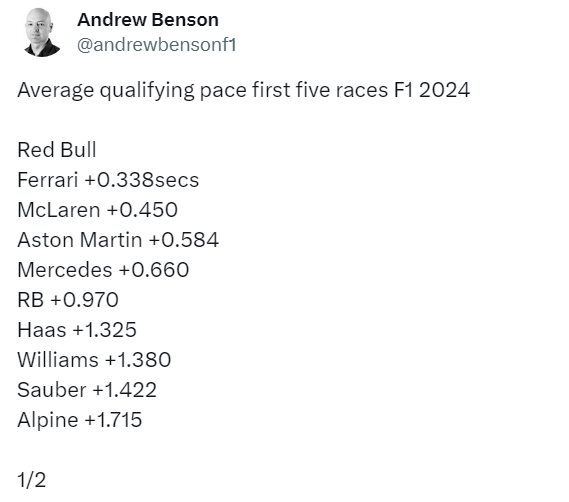The height and width of the screenshot is (502, 569).
Task: Click the Ferrari +0.338secs line
Action: [108, 180]
